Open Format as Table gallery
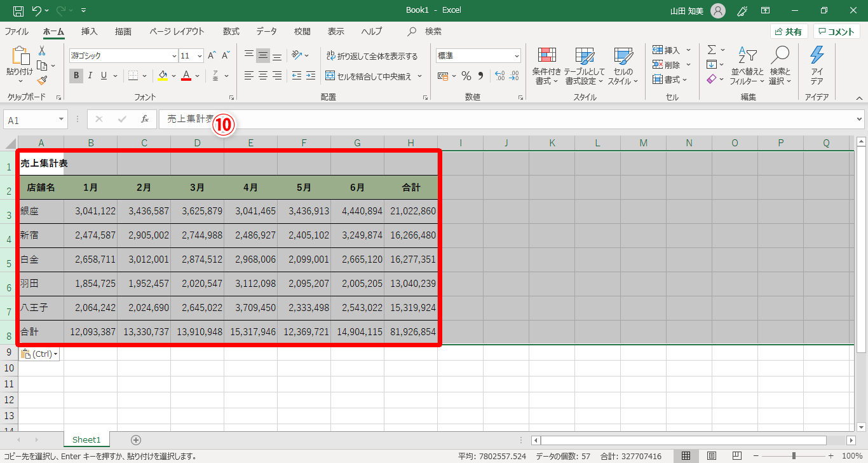Viewport: 868px width, 463px height. coord(584,66)
